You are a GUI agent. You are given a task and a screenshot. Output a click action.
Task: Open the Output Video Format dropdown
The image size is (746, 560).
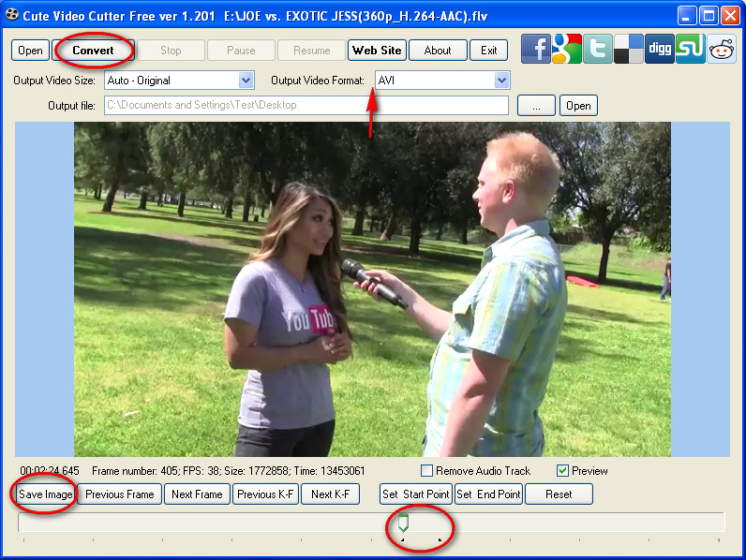pos(501,81)
